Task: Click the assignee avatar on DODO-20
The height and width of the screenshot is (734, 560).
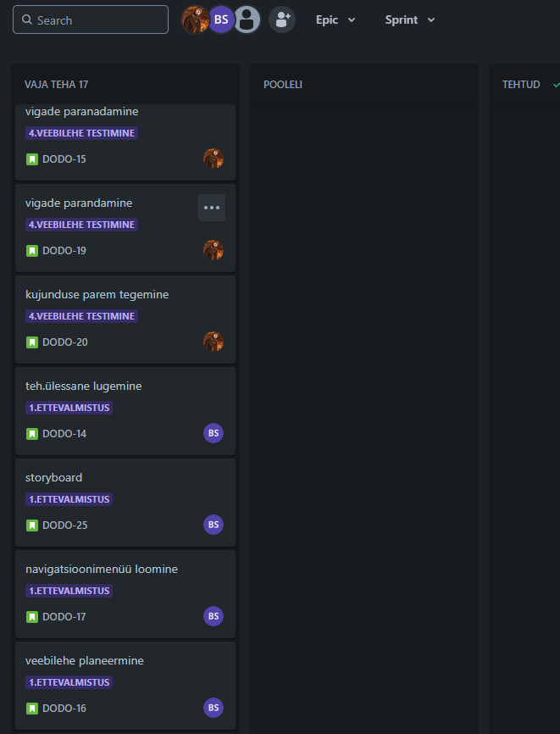Action: (x=213, y=342)
